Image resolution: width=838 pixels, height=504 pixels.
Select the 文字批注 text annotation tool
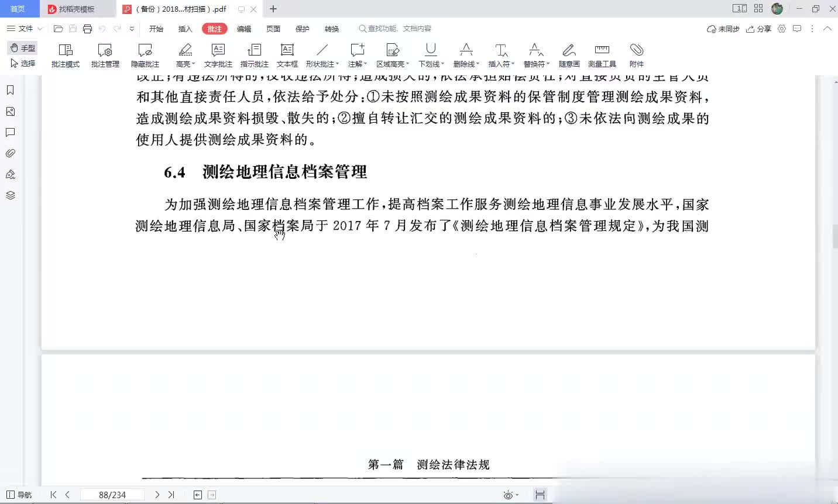pos(218,55)
